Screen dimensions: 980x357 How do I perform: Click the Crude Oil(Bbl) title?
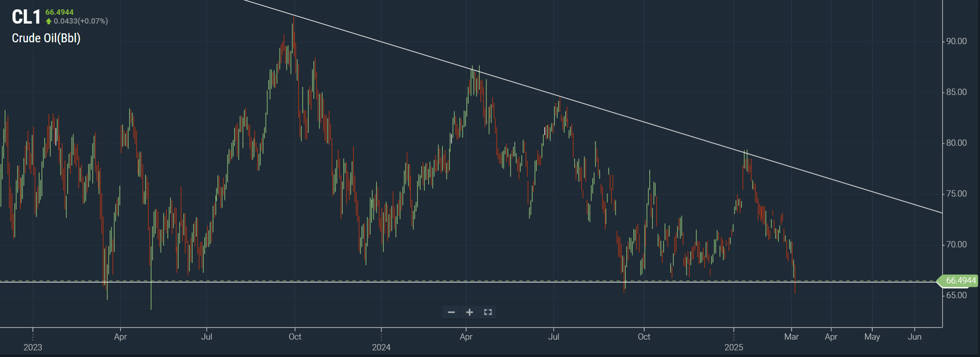point(46,38)
